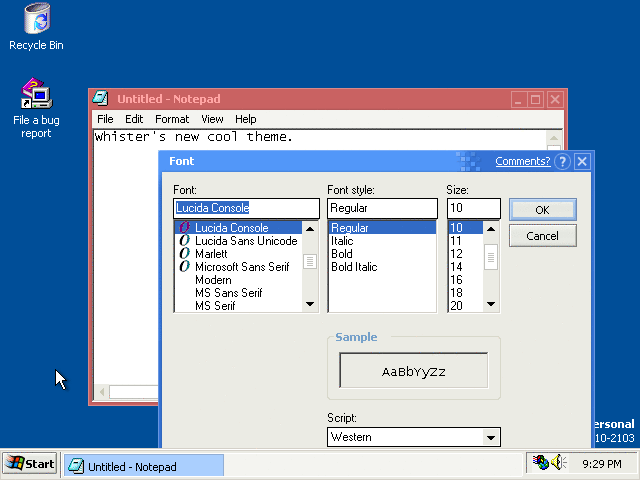Screen dimensions: 640x480
Task: Open the Recycle Bin desktop icon
Action: click(36, 27)
